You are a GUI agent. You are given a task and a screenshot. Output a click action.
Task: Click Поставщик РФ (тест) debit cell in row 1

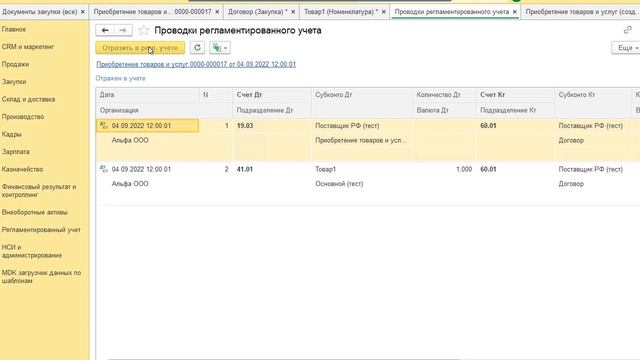362,126
